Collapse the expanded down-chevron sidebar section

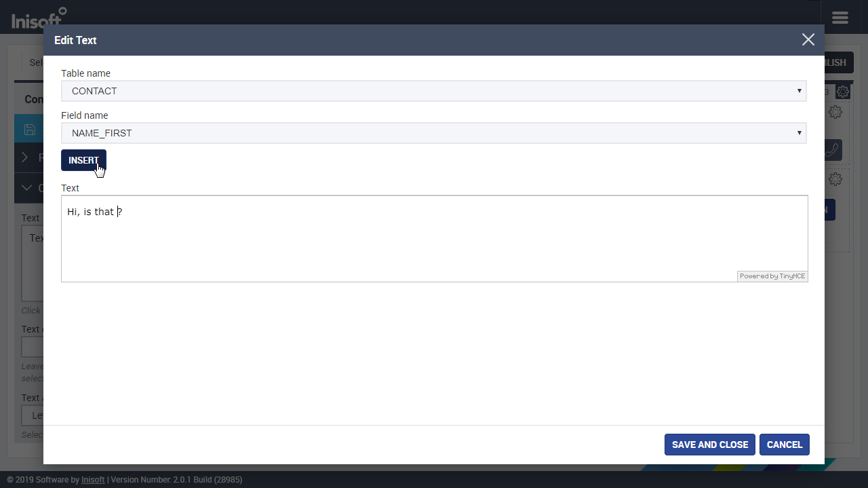tap(27, 188)
